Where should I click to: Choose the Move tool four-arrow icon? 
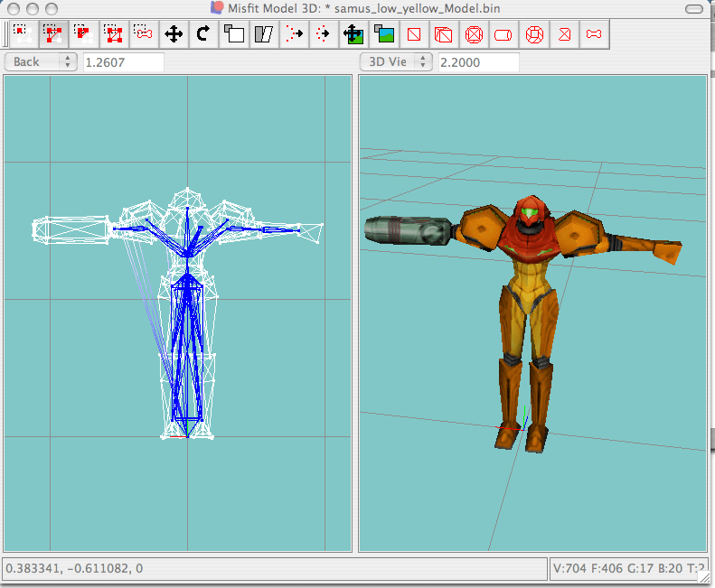coord(174,33)
